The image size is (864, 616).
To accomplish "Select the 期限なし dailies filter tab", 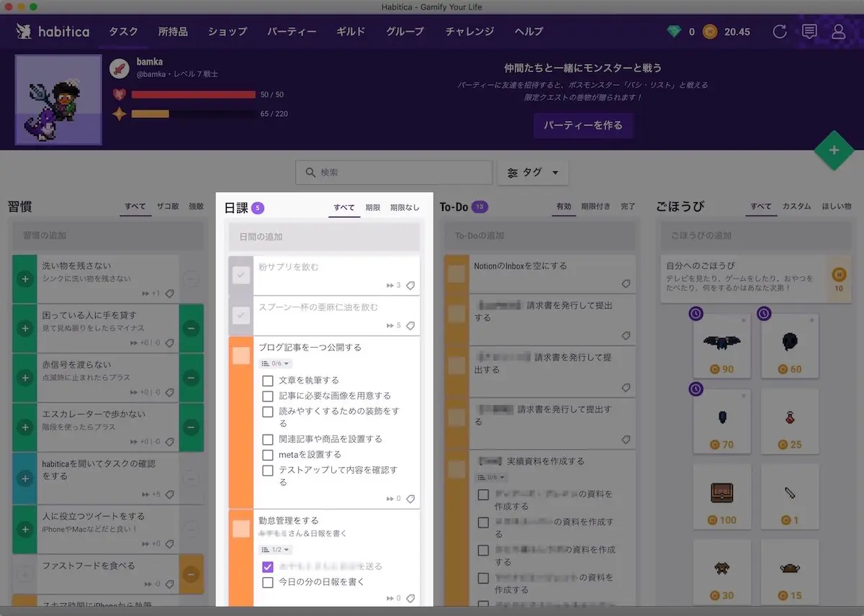I will [x=405, y=207].
